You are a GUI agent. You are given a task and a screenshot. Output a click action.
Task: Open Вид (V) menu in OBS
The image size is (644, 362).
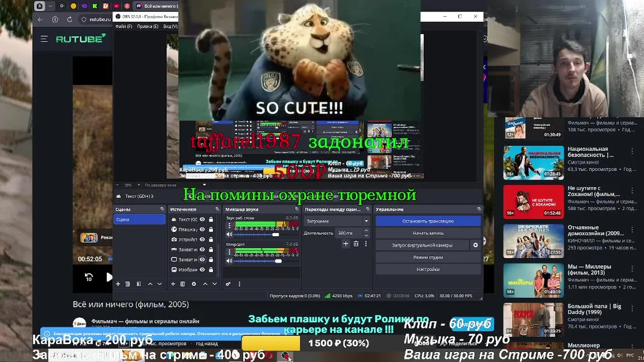pyautogui.click(x=170, y=26)
